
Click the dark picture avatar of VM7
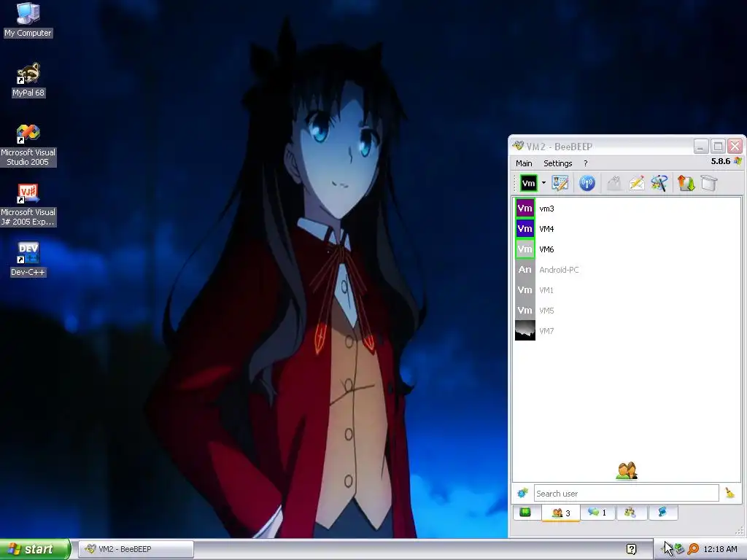coord(525,331)
